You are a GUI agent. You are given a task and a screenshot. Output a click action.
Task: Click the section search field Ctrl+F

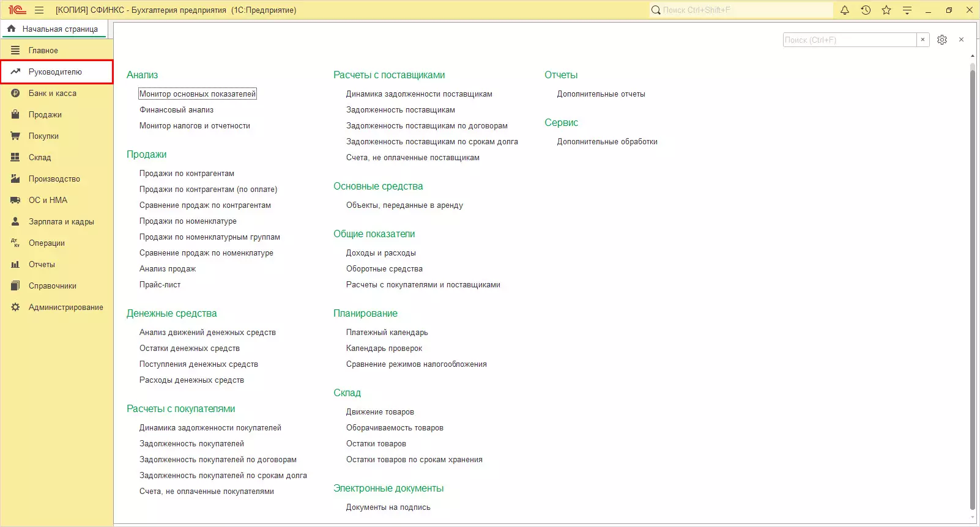(850, 40)
